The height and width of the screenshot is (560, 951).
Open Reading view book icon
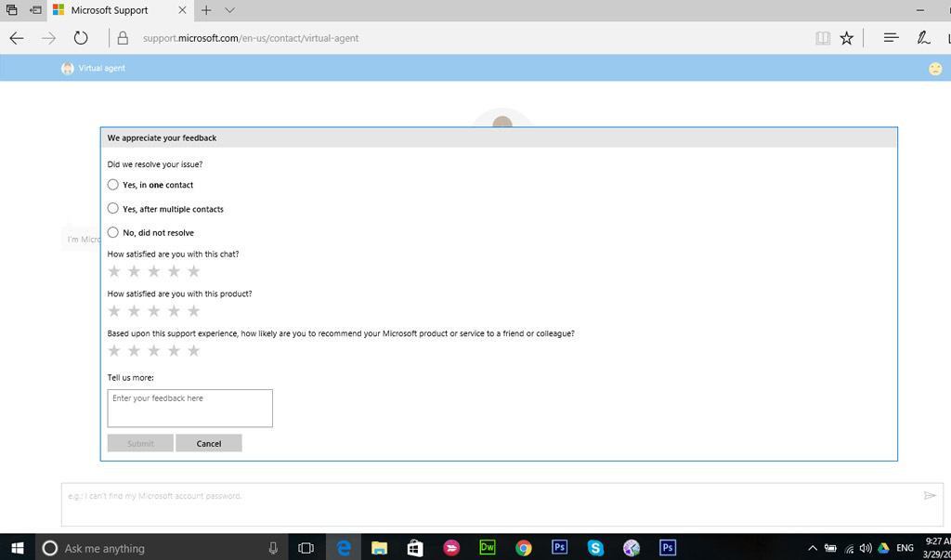pos(822,38)
